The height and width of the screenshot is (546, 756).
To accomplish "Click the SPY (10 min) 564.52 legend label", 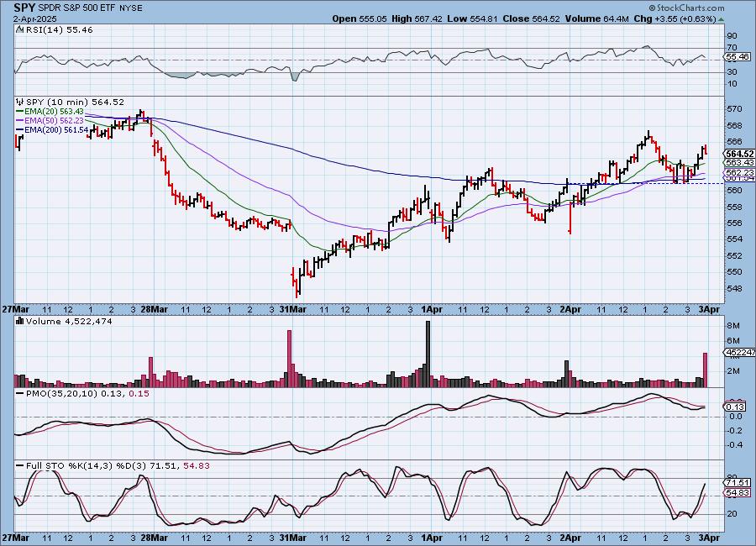I will [x=75, y=102].
